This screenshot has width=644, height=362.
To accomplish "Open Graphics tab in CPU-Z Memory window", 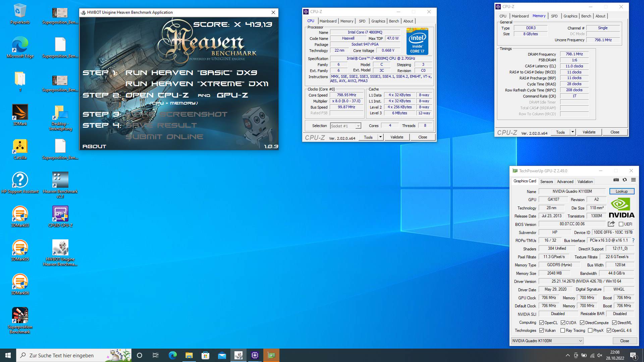I will click(x=570, y=16).
